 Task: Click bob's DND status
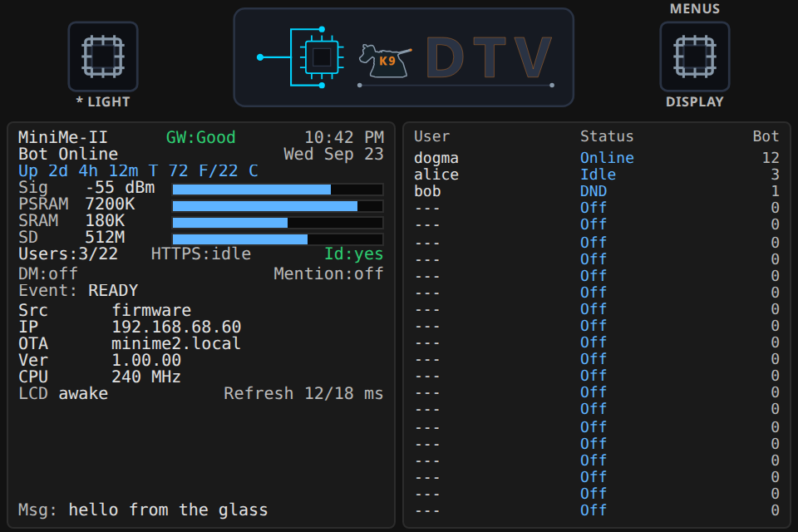(594, 191)
